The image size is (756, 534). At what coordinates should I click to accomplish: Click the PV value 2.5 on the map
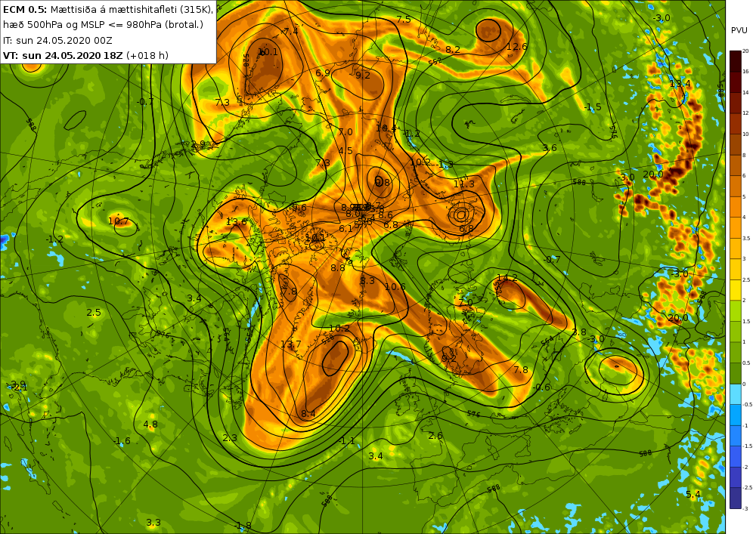point(94,313)
